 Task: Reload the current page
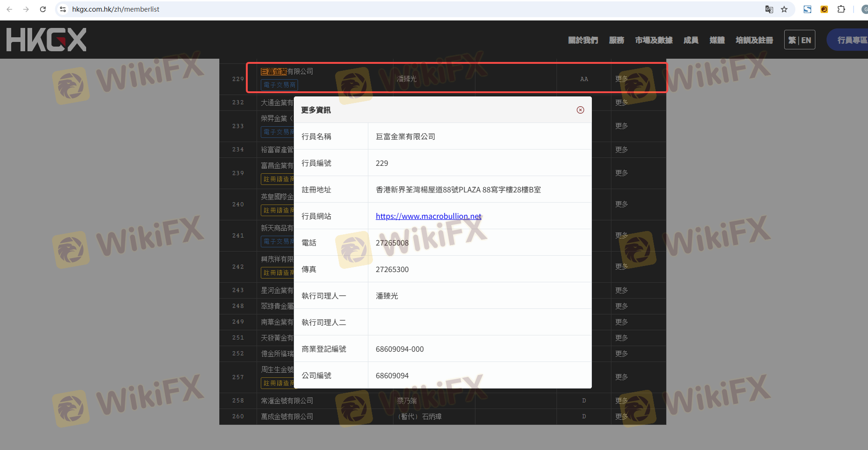tap(43, 9)
